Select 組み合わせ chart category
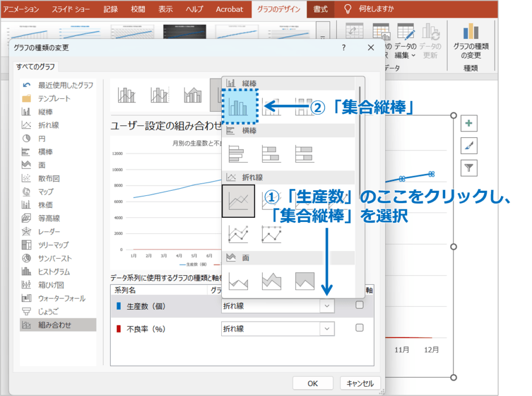Image resolution: width=532 pixels, height=396 pixels. tap(58, 325)
